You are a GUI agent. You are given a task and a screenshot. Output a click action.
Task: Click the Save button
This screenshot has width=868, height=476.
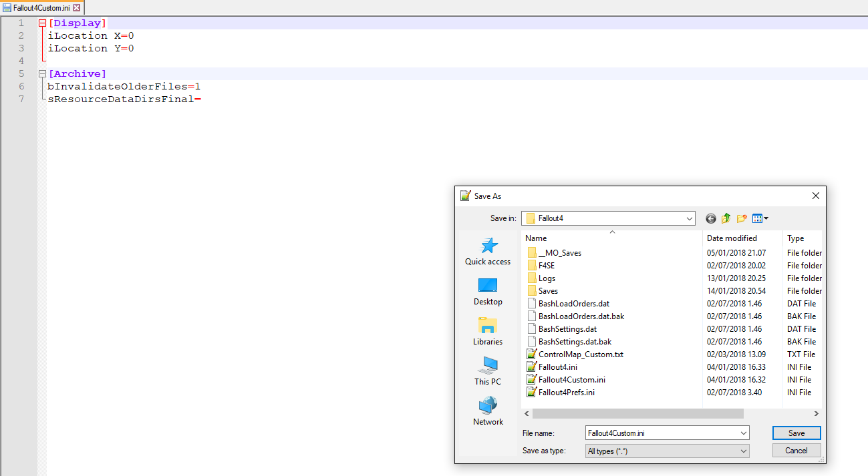pyautogui.click(x=797, y=433)
